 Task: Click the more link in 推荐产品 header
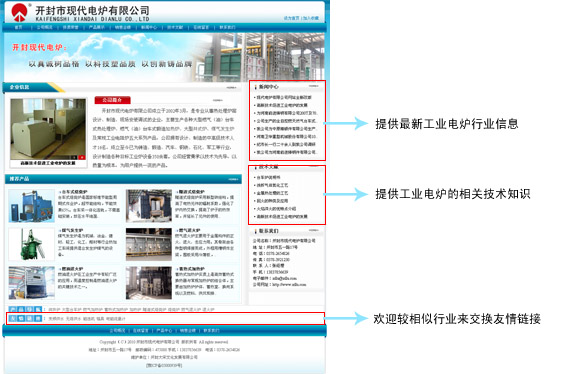click(233, 179)
